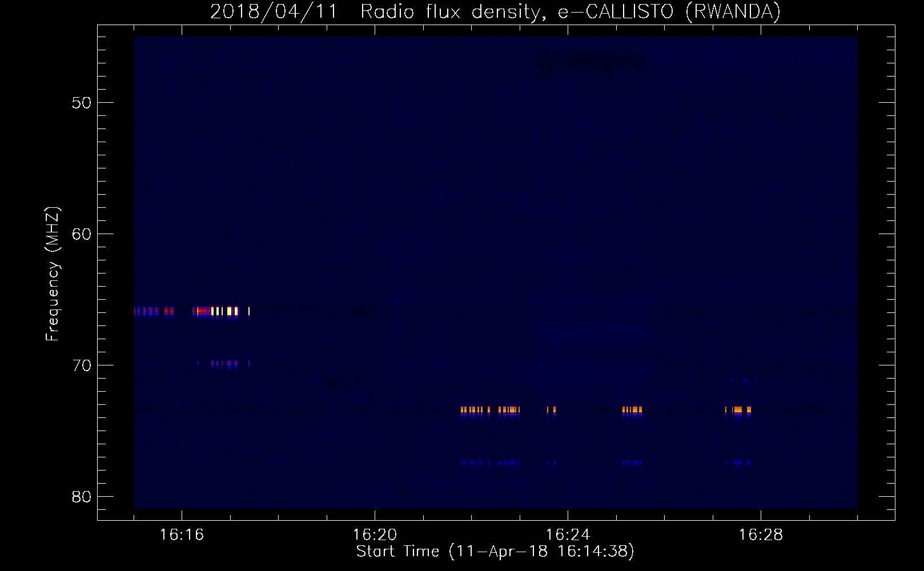Select the 50 MHz frequency tick label
Viewport: 924px width, 571px height.
click(82, 103)
